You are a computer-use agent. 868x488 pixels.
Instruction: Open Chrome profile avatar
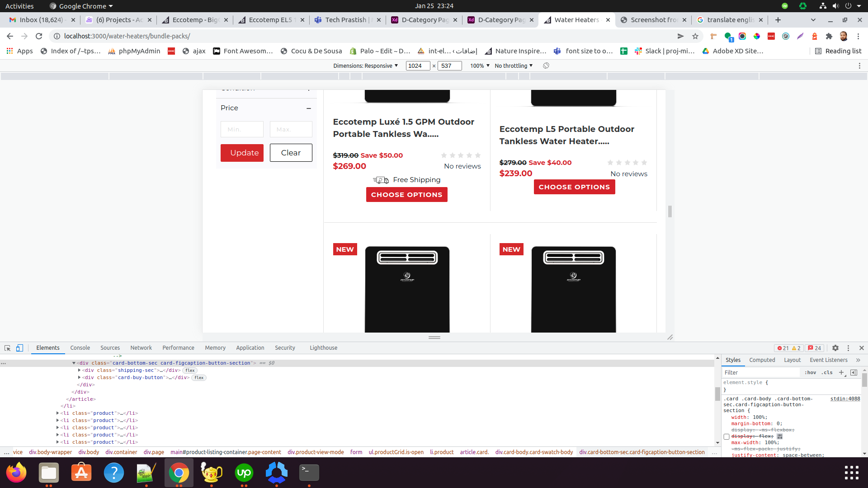click(x=844, y=36)
